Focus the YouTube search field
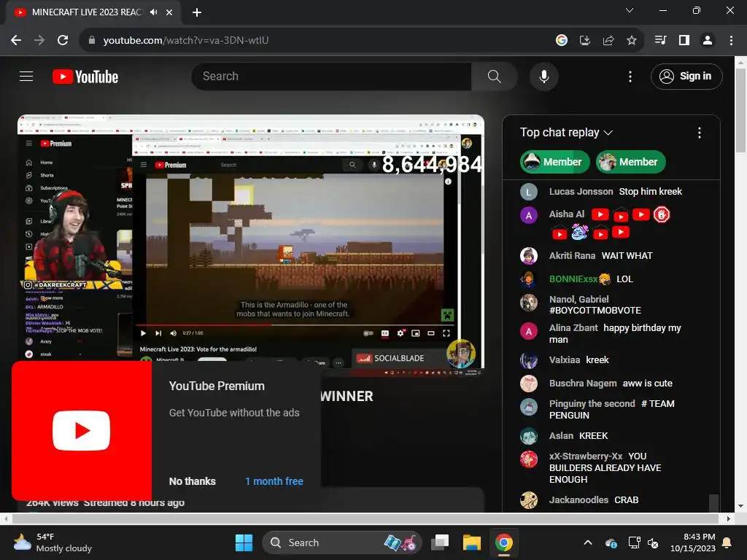 (x=332, y=76)
